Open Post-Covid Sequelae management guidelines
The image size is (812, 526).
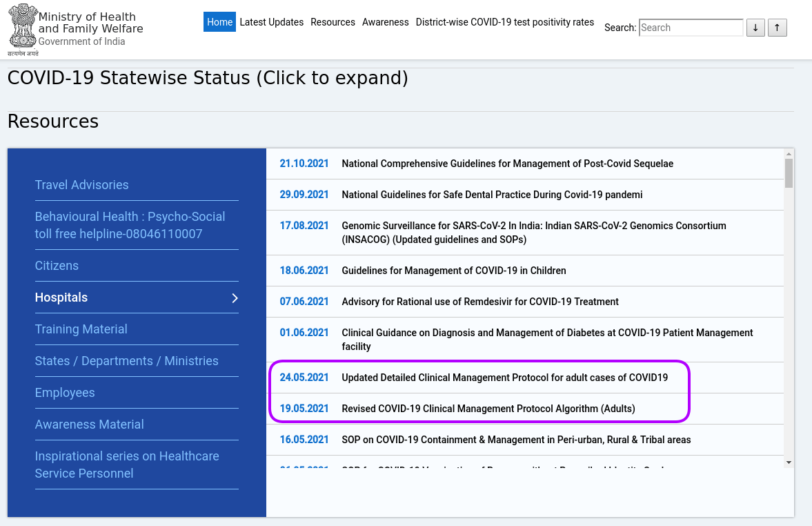pos(508,164)
